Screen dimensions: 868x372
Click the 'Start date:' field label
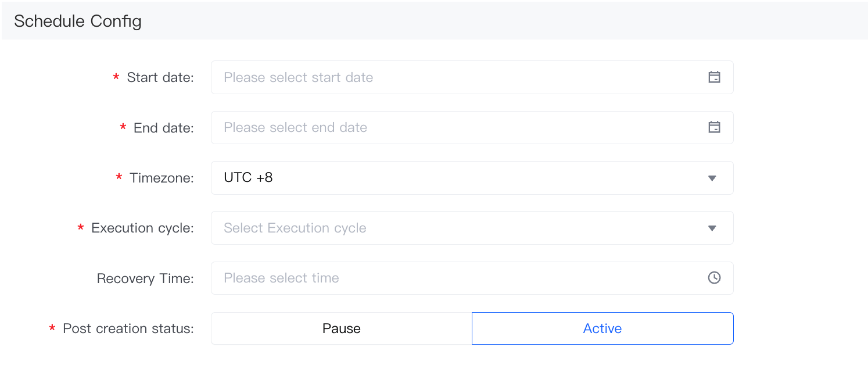(160, 77)
